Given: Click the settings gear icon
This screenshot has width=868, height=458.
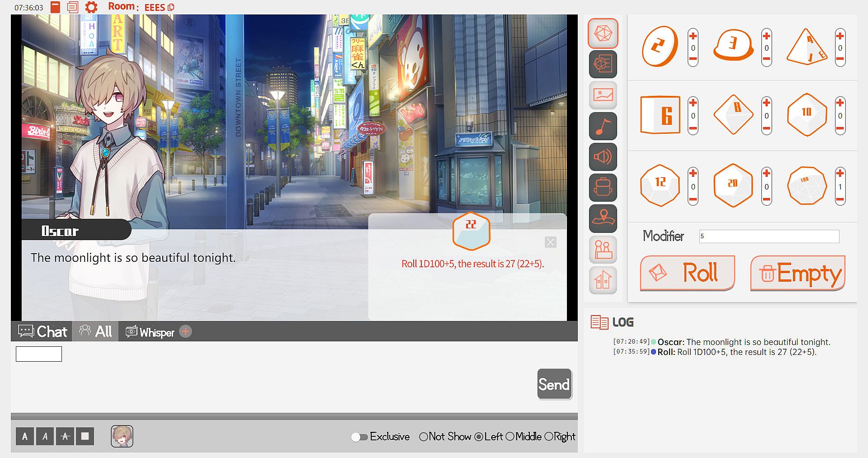Looking at the screenshot, I should 91,7.
